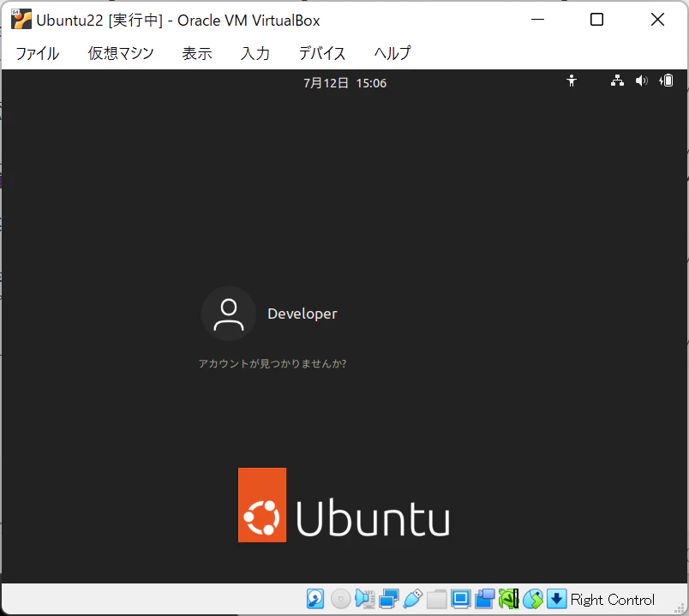Image resolution: width=689 pixels, height=616 pixels.
Task: Open the accessibility menu in Ubuntu top bar
Action: tap(572, 81)
